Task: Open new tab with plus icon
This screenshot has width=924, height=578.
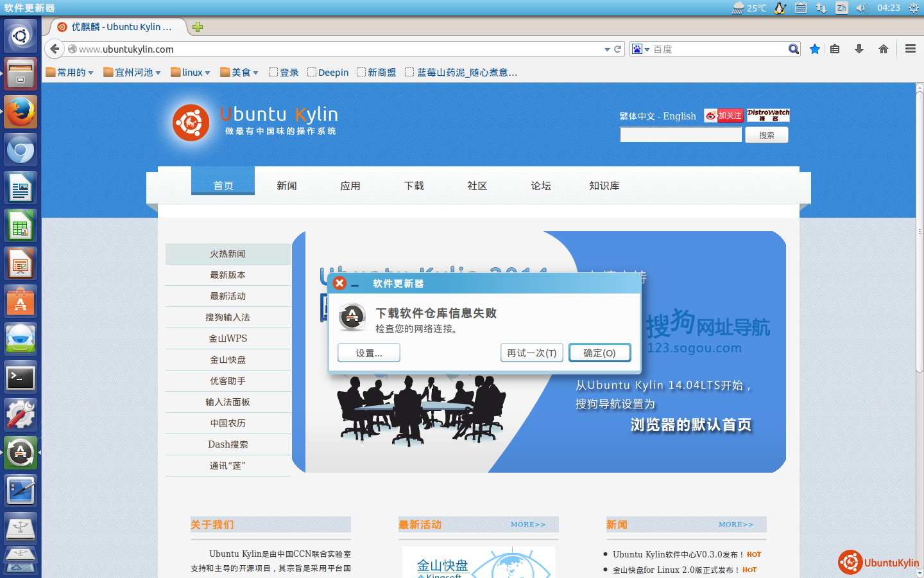Action: (198, 27)
